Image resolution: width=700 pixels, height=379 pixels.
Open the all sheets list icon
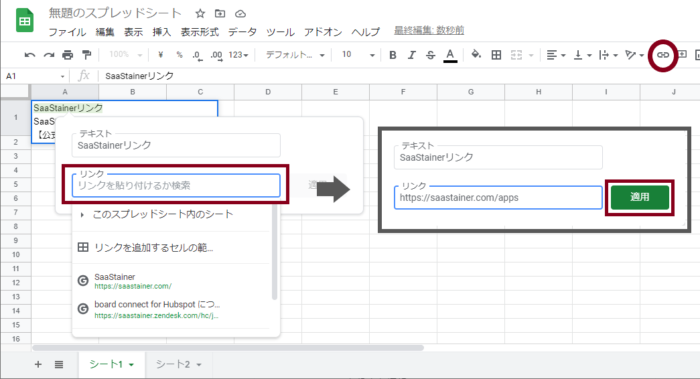[58, 364]
